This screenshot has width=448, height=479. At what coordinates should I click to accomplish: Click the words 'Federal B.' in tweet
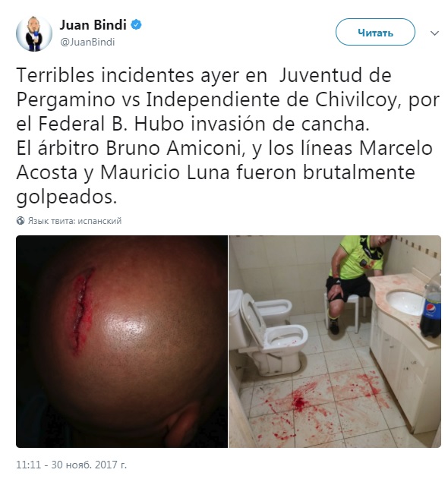coord(83,124)
